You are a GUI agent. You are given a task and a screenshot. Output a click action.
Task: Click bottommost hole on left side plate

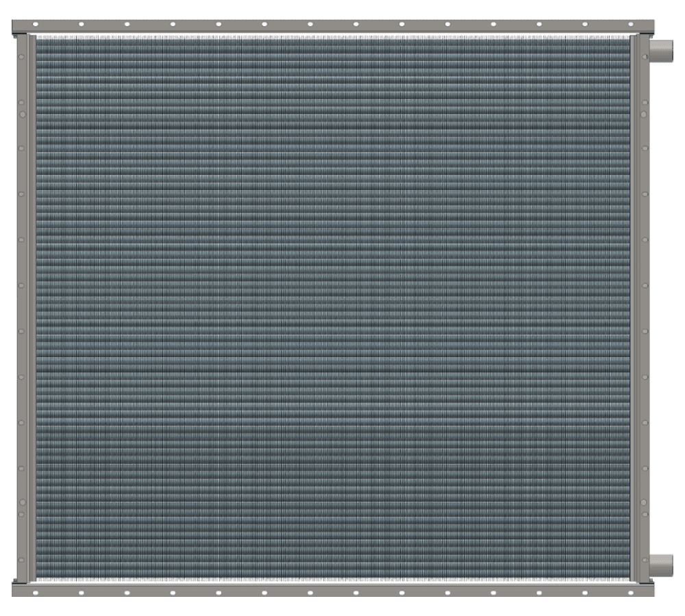pos(21,560)
